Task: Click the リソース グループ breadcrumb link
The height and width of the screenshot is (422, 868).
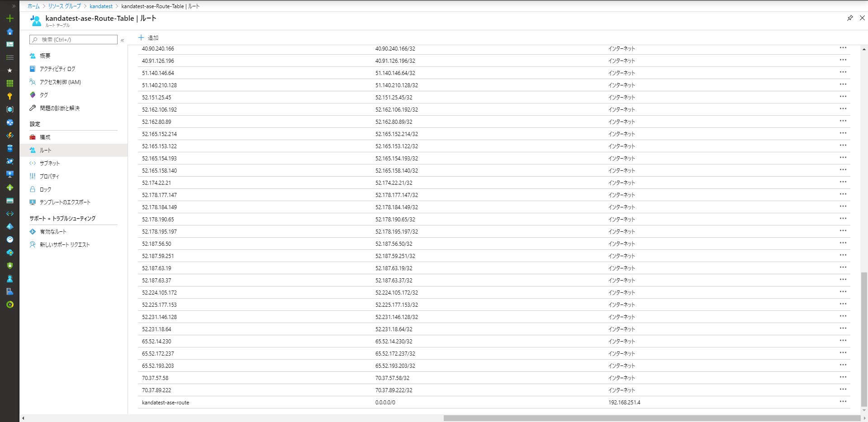Action: [x=64, y=6]
